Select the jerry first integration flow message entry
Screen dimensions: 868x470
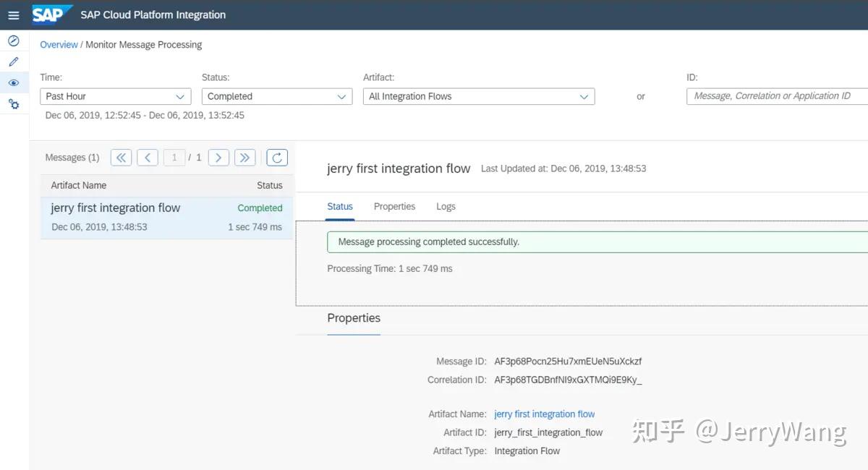coord(166,215)
